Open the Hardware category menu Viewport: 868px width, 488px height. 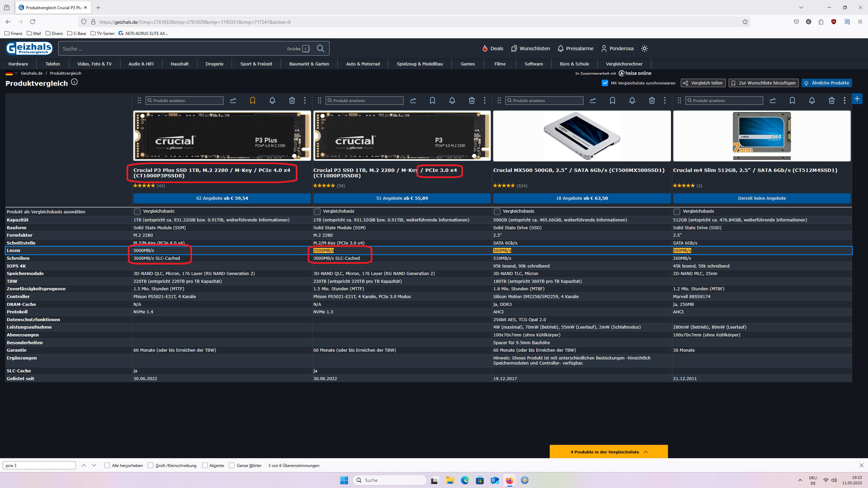18,64
